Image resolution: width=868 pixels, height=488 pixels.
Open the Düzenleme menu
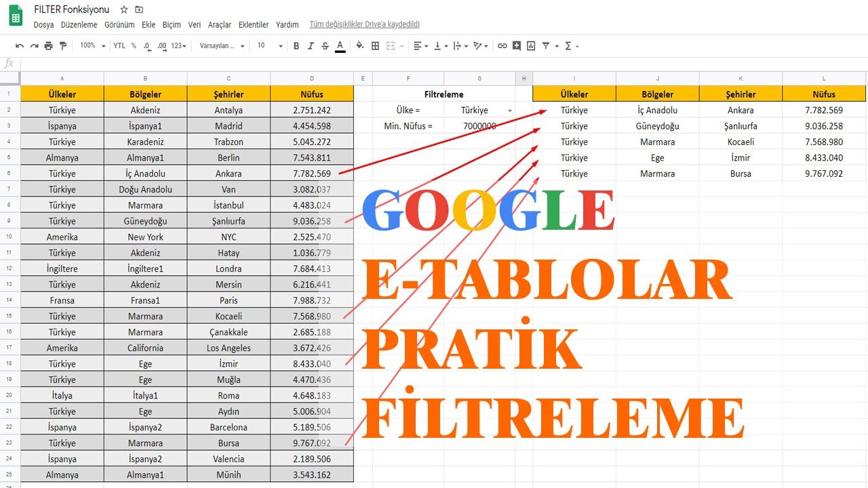pyautogui.click(x=79, y=24)
